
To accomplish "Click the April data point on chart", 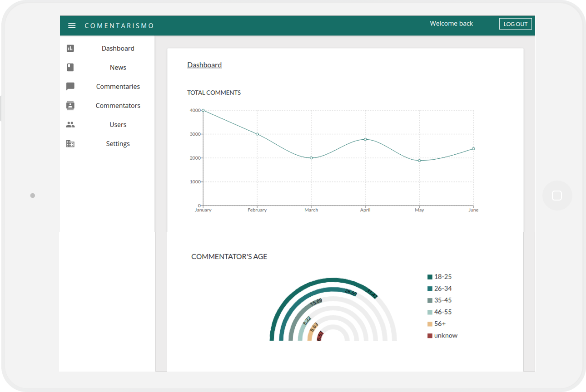I will (365, 139).
